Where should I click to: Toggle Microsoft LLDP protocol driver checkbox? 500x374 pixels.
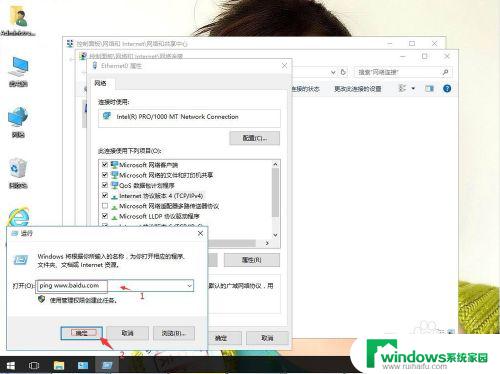[105, 216]
